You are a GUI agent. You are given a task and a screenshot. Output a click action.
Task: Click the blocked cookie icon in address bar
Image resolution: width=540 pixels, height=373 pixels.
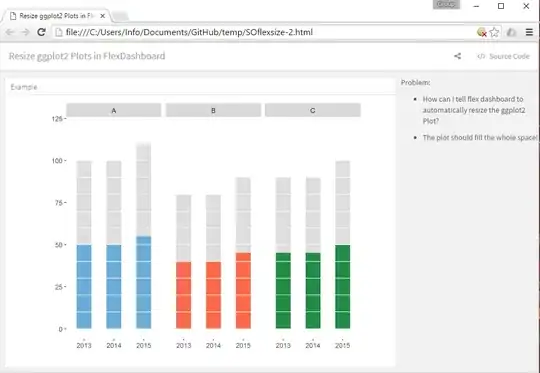[x=482, y=32]
